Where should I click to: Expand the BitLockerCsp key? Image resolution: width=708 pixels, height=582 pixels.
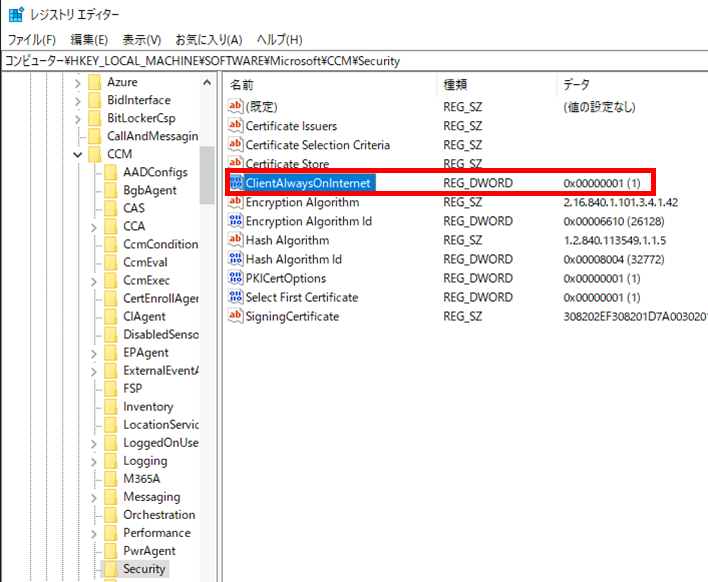pyautogui.click(x=78, y=119)
